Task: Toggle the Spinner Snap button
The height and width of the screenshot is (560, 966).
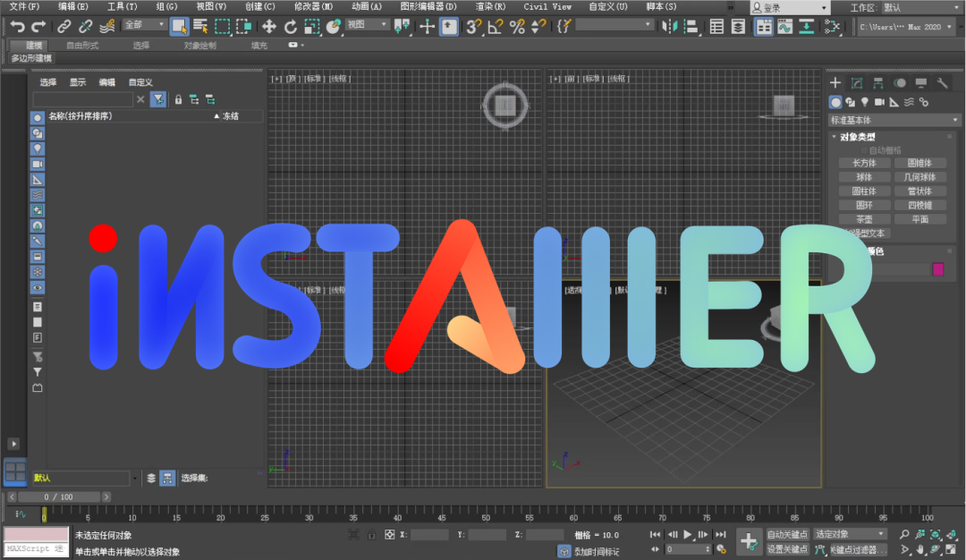Action: pos(538,27)
